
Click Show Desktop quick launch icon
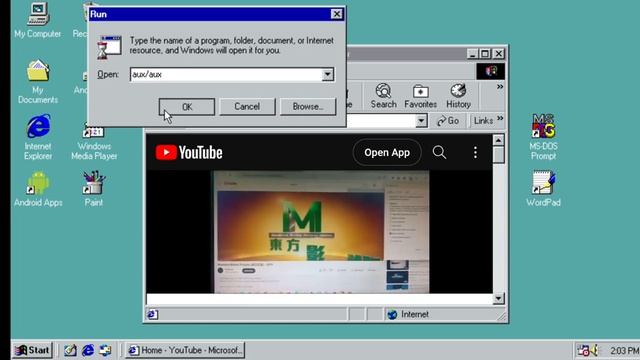coord(70,350)
